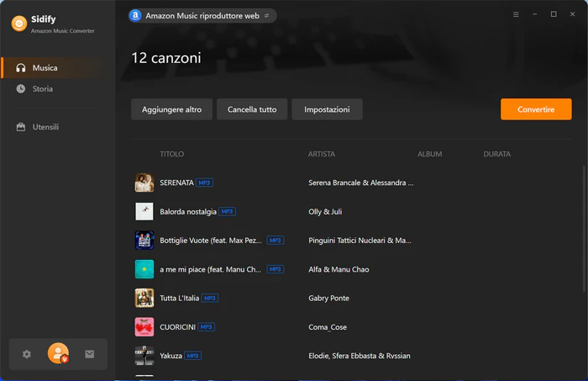Click the Amazon Music 'a' logo icon
This screenshot has height=381, width=588.
pyautogui.click(x=135, y=15)
